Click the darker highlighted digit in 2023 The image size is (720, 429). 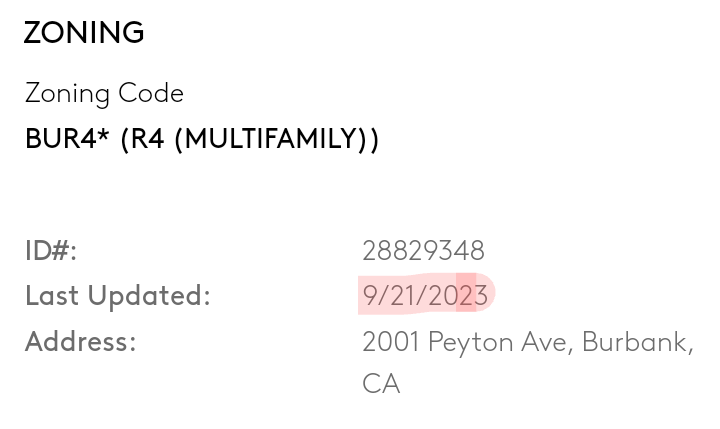point(466,296)
